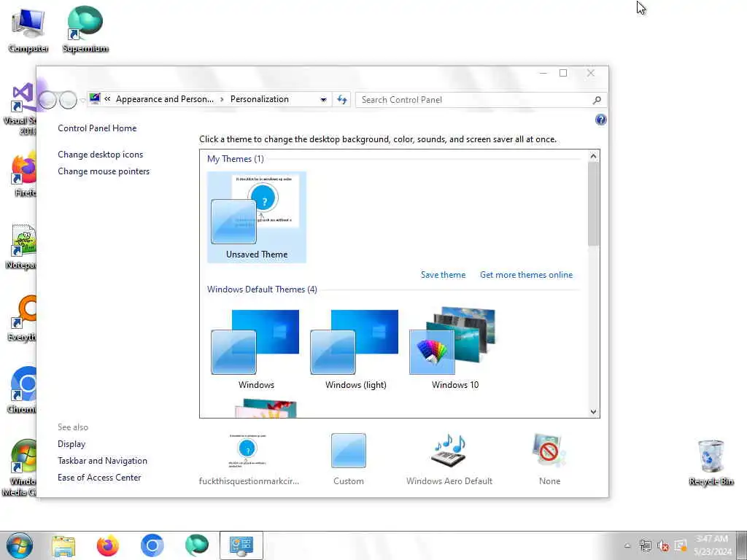Launch Chromium from the taskbar
Viewport: 747px width, 560px height.
click(x=152, y=545)
